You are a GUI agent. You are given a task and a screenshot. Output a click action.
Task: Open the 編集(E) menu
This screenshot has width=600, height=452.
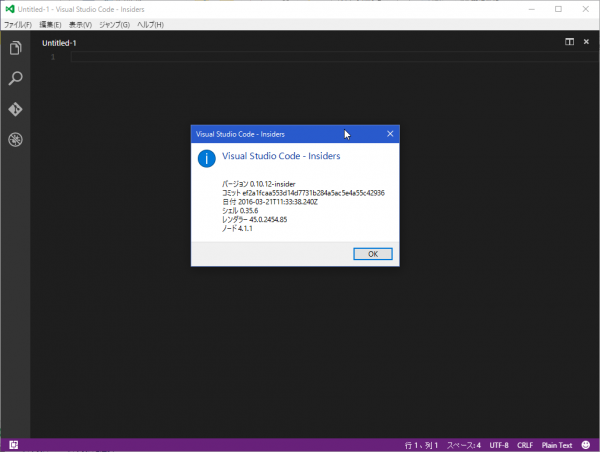pyautogui.click(x=50, y=25)
